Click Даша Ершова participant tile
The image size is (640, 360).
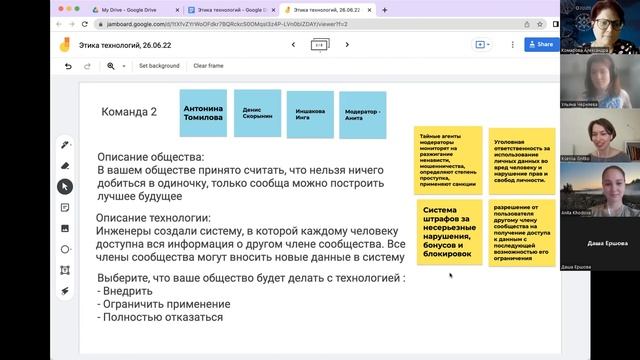tap(600, 243)
